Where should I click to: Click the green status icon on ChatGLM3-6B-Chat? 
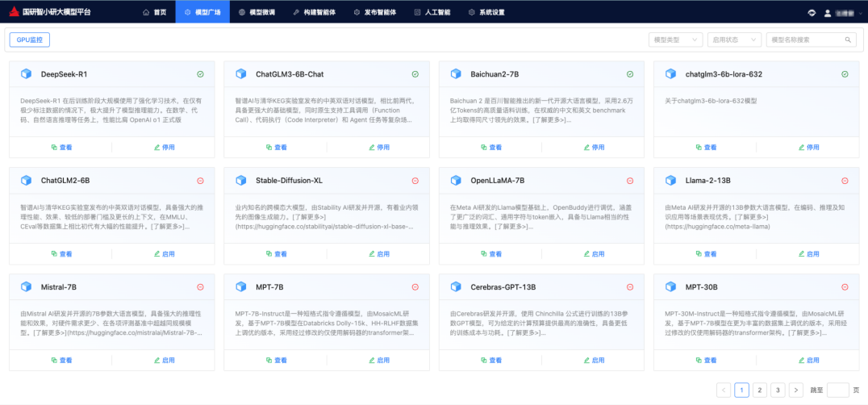click(415, 74)
